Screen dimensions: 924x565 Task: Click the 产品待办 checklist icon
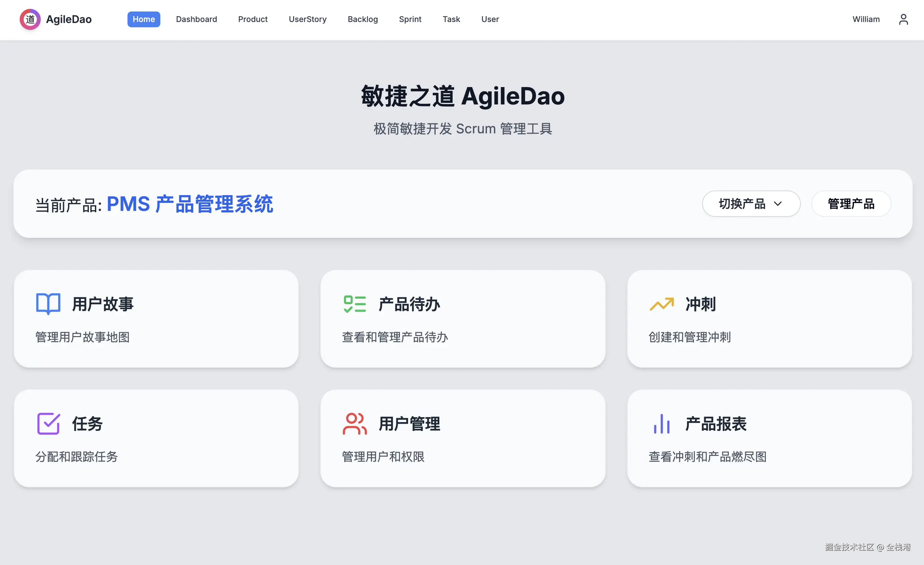click(354, 305)
